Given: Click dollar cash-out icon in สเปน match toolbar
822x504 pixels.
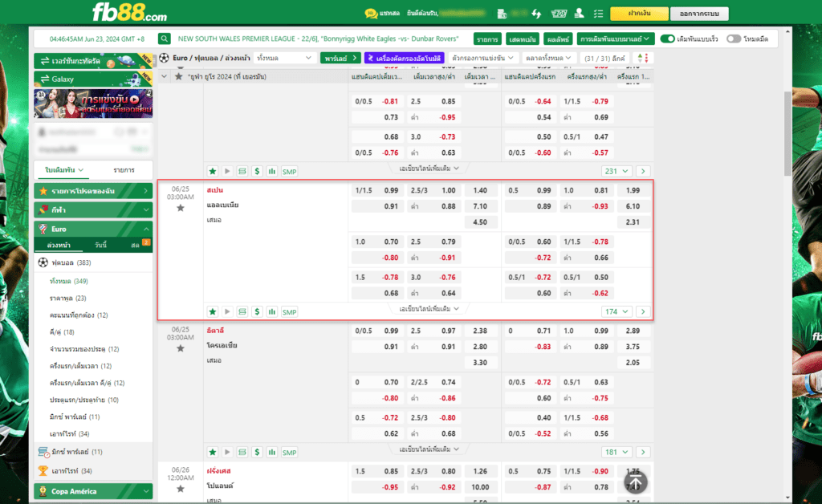Looking at the screenshot, I should pyautogui.click(x=257, y=311).
